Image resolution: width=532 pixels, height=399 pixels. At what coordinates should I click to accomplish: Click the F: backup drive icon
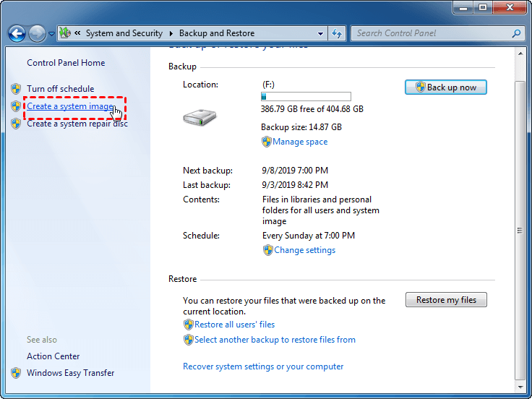tap(199, 117)
